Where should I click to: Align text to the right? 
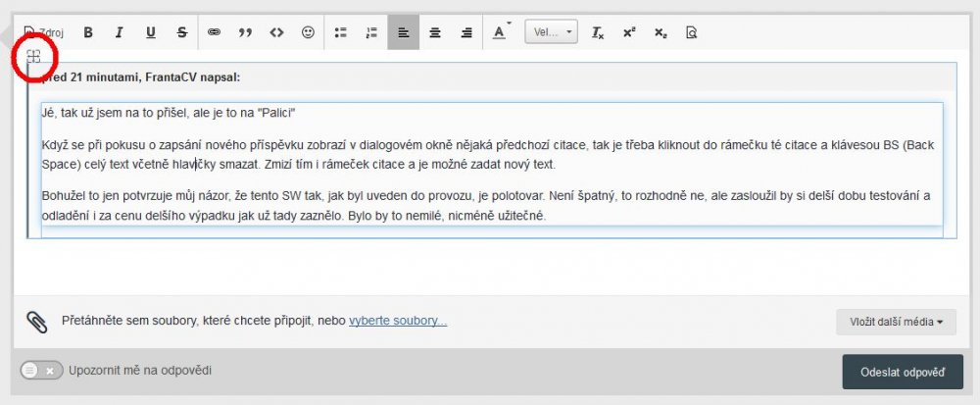tap(466, 32)
